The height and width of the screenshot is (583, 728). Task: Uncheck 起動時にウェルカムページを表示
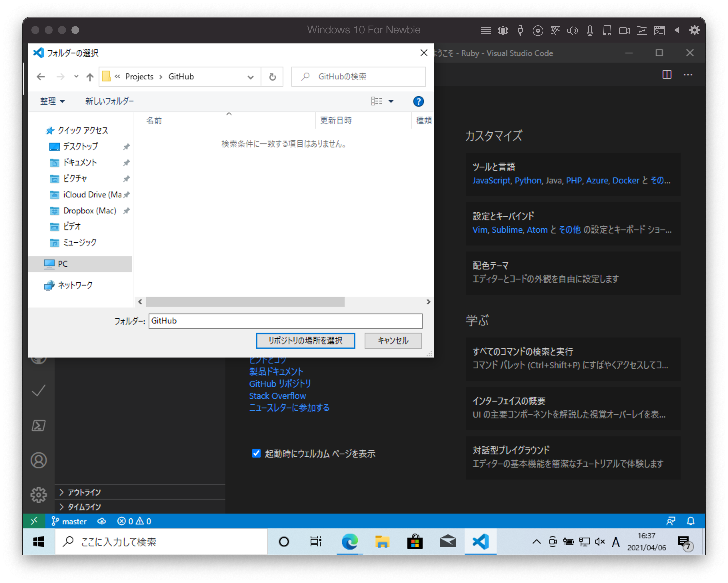pos(256,454)
